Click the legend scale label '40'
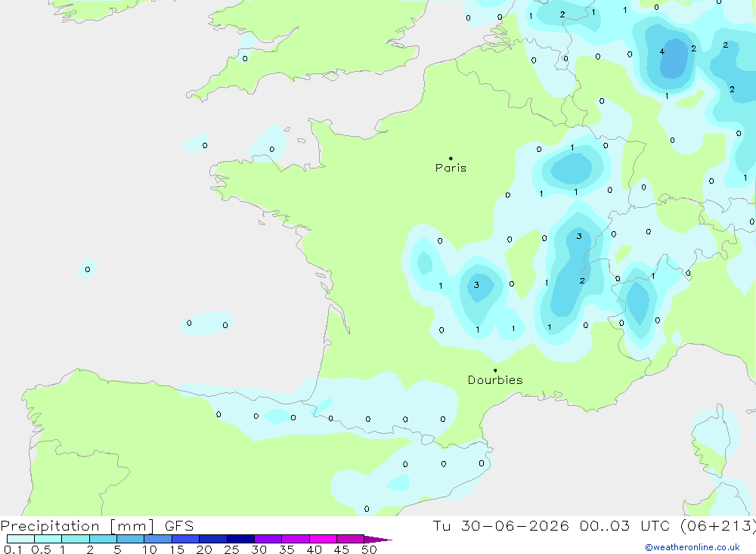The width and height of the screenshot is (756, 554). point(314,549)
